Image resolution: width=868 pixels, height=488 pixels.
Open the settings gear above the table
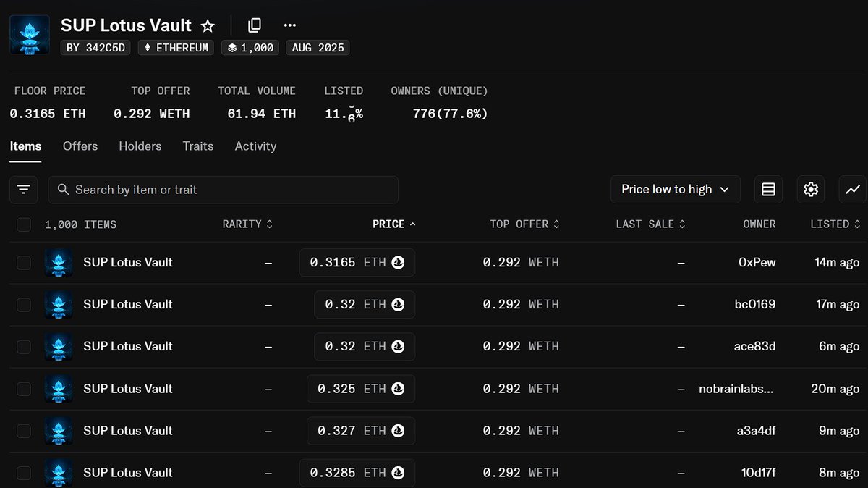click(811, 189)
